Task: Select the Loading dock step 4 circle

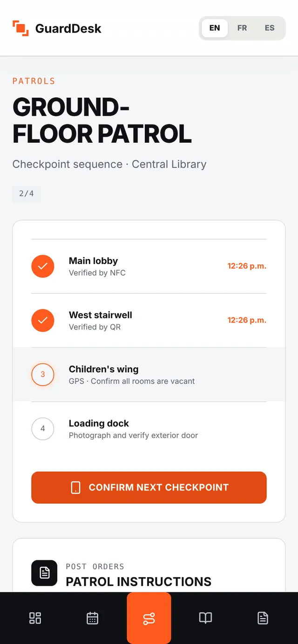Action: pyautogui.click(x=43, y=429)
